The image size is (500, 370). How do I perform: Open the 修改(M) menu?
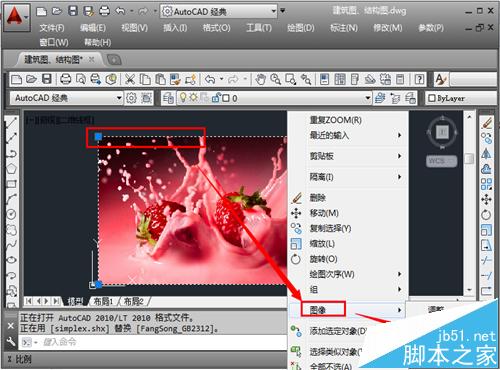click(388, 28)
